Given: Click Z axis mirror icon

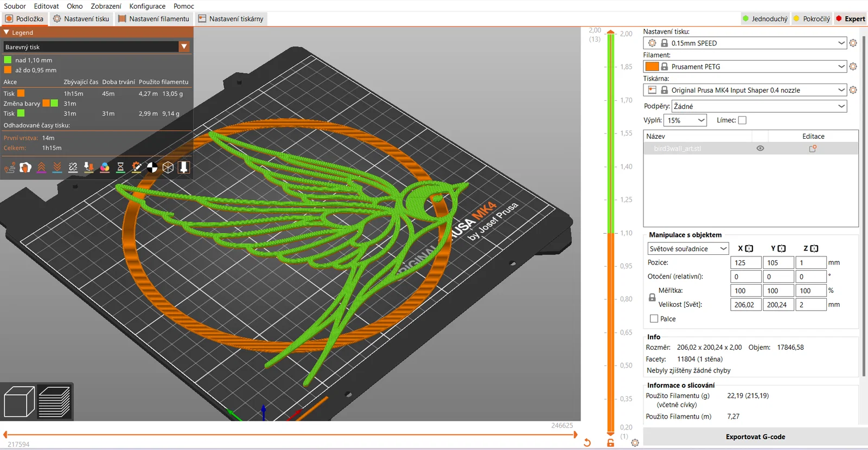Looking at the screenshot, I should pyautogui.click(x=814, y=248).
